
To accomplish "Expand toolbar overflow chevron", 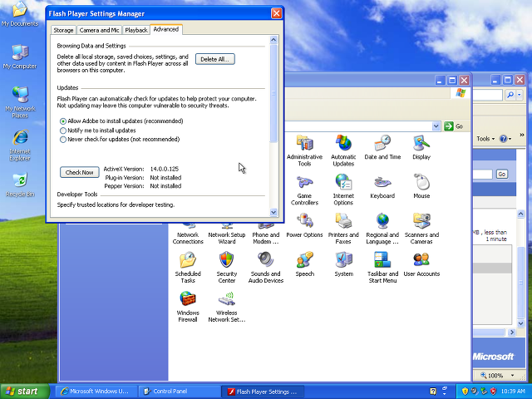I will point(522,135).
